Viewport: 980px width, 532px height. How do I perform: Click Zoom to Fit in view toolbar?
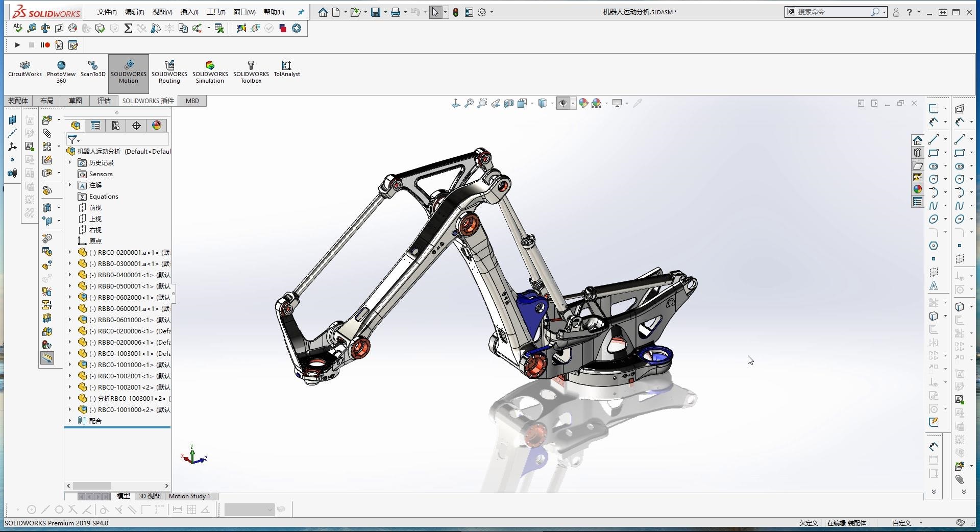coord(469,103)
